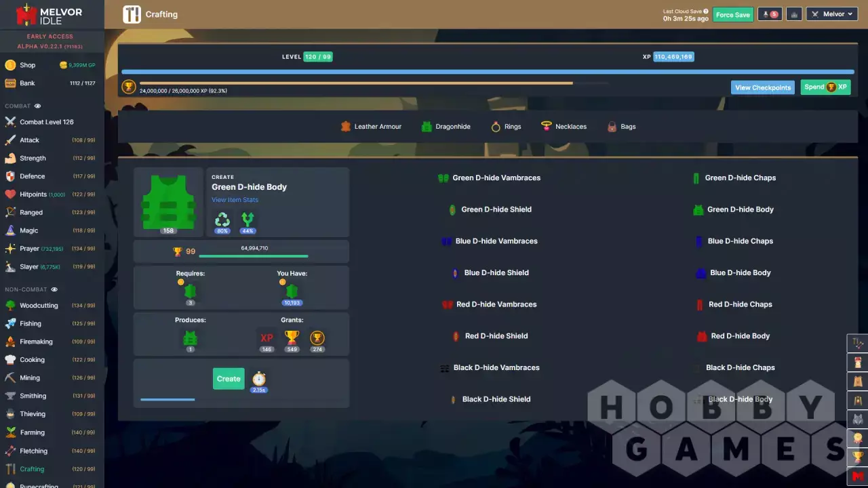The height and width of the screenshot is (488, 868).
Task: Click the gold trophy icon in right sidebar
Action: (858, 457)
